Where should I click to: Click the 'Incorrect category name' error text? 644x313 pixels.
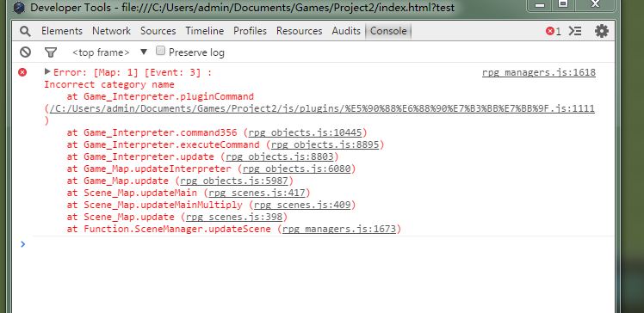point(109,84)
